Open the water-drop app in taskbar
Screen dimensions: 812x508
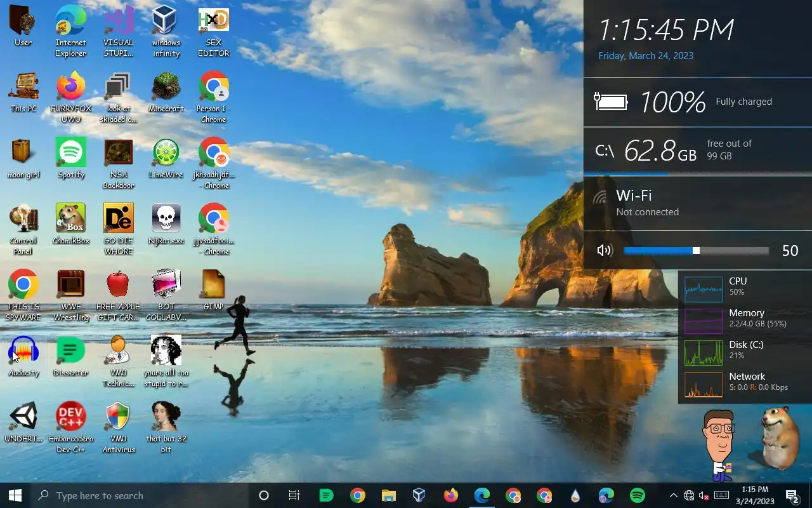click(x=575, y=495)
